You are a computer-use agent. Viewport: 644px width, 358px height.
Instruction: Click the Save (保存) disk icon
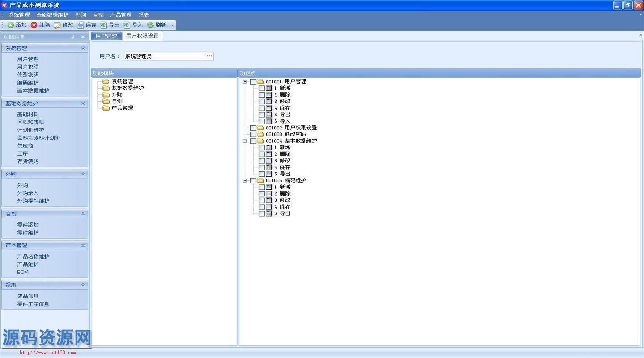click(x=80, y=25)
